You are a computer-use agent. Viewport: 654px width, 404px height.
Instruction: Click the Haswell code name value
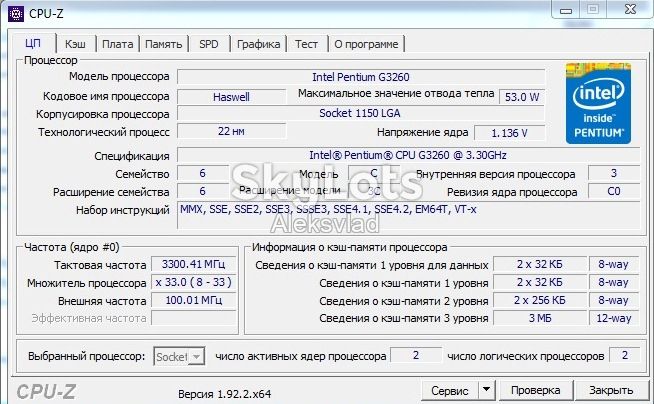(x=231, y=97)
